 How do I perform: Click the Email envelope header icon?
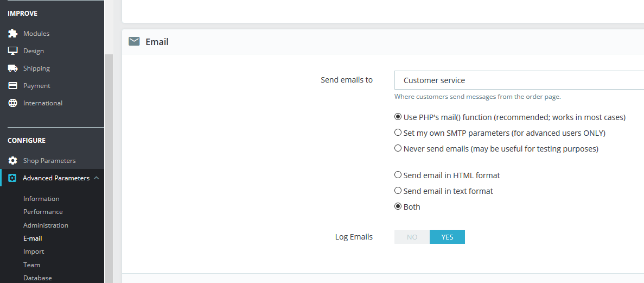click(x=134, y=42)
